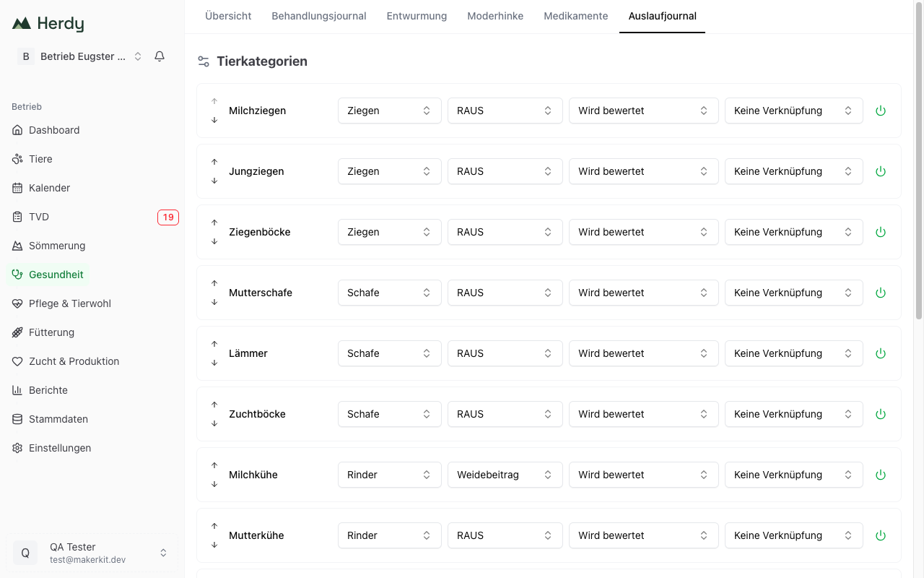Switch to the Medikamente tab
This screenshot has width=924, height=578.
coord(576,16)
